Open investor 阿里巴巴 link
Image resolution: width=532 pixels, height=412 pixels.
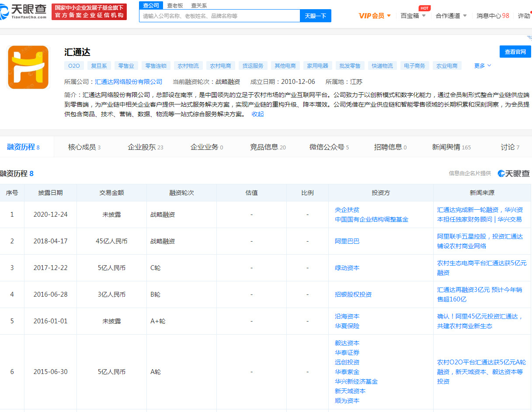point(347,241)
